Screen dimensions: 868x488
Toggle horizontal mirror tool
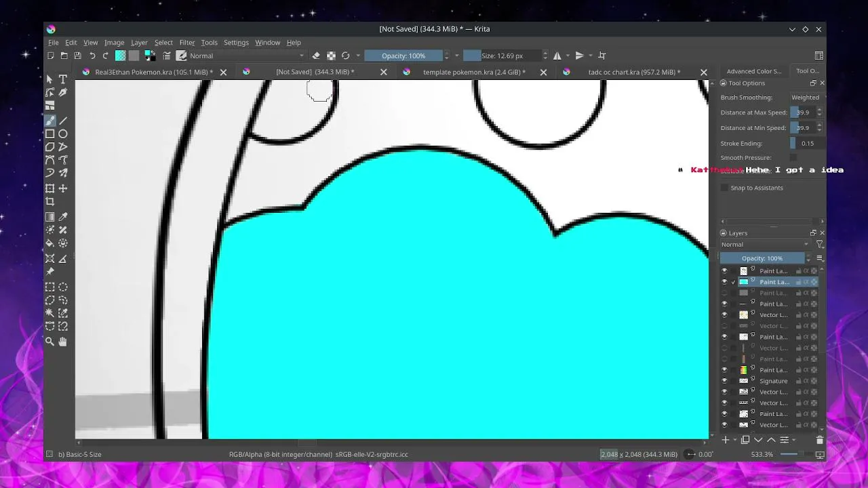(557, 56)
